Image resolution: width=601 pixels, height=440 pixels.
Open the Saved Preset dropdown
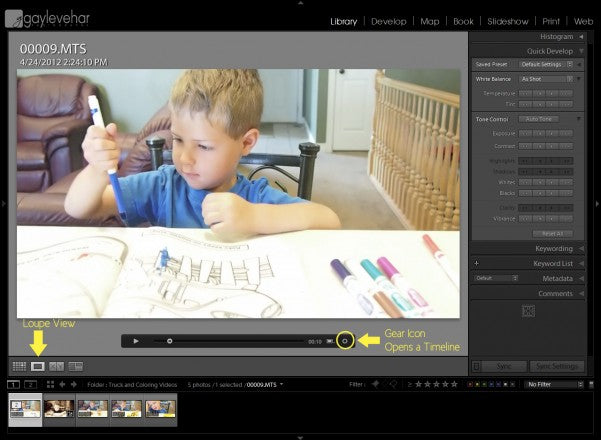(545, 64)
